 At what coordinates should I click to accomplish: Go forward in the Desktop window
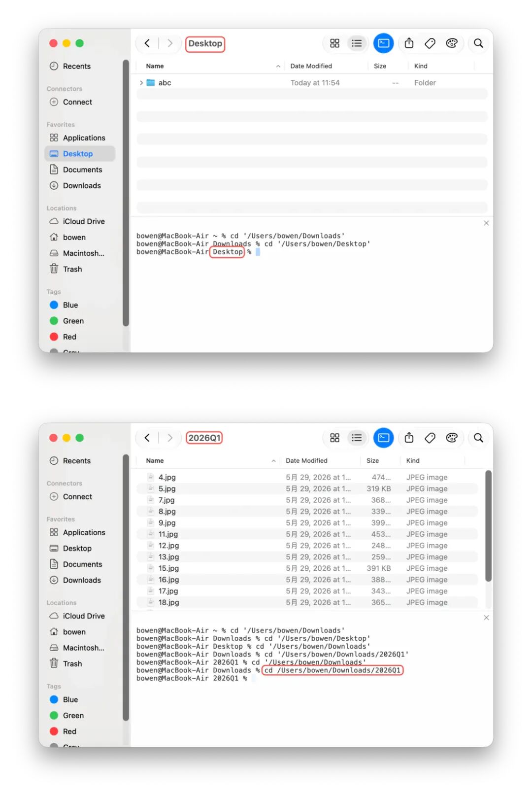tap(170, 43)
